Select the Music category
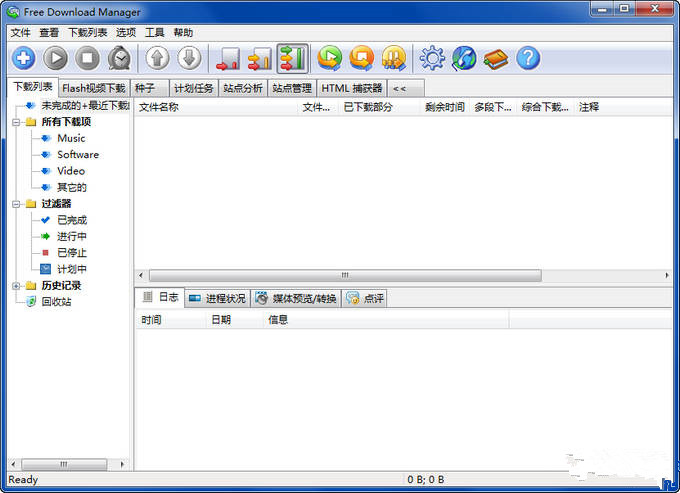Screen dimensions: 680x493 pos(71,138)
